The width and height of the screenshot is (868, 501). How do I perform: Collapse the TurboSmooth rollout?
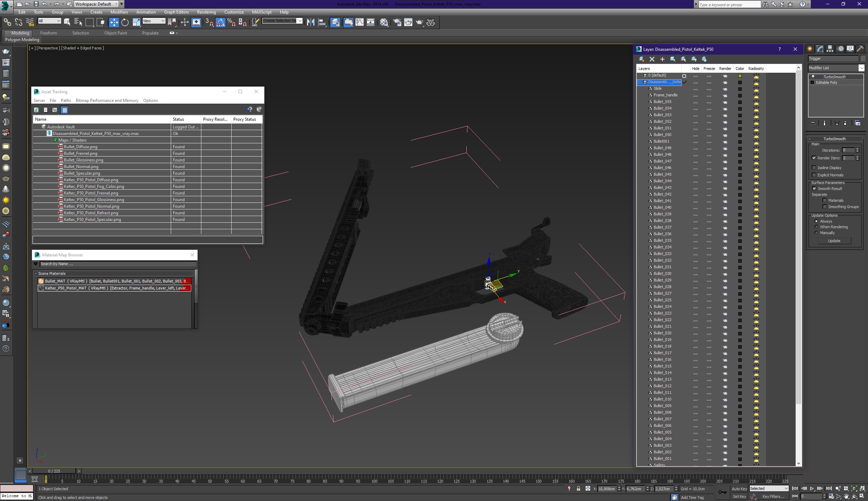tap(810, 139)
